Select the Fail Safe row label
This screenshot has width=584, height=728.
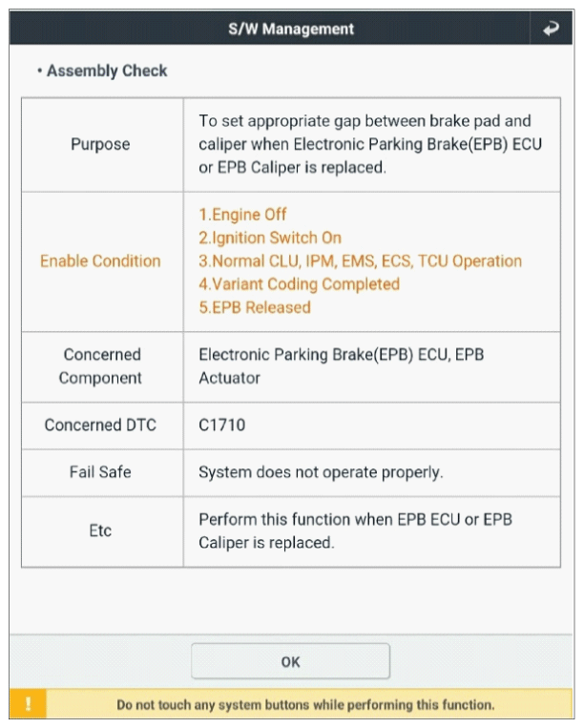pos(100,472)
